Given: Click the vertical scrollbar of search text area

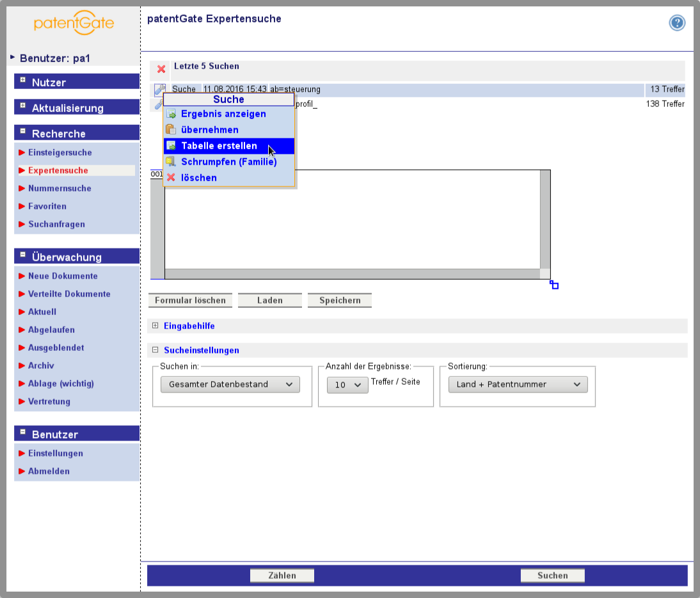Looking at the screenshot, I should coord(545,219).
